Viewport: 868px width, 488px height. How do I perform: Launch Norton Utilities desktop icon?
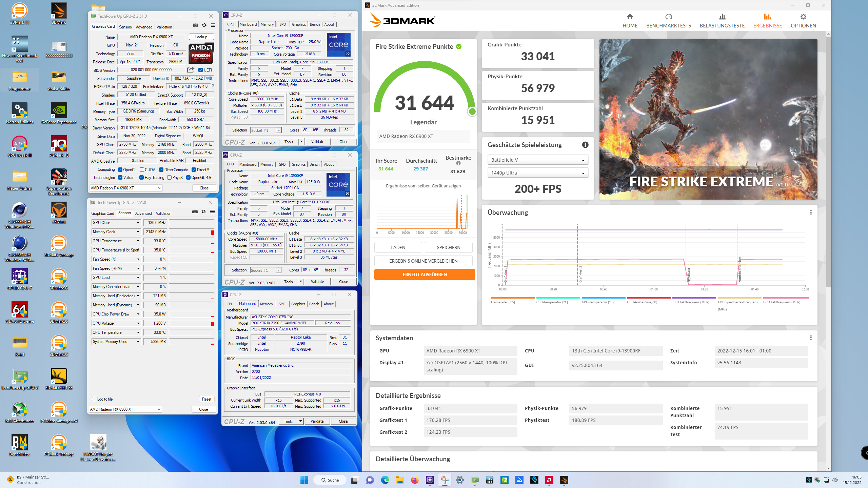pyautogui.click(x=19, y=114)
